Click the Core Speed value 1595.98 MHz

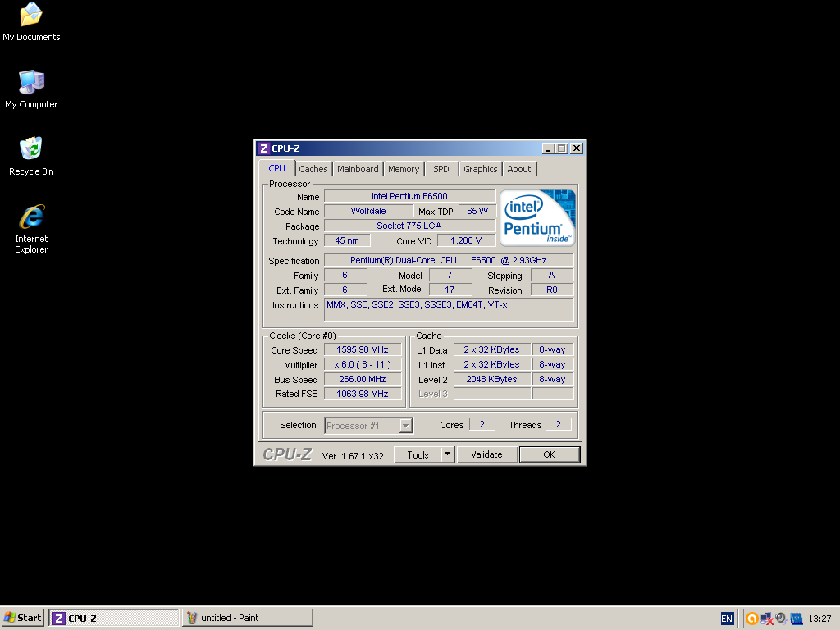[363, 349]
